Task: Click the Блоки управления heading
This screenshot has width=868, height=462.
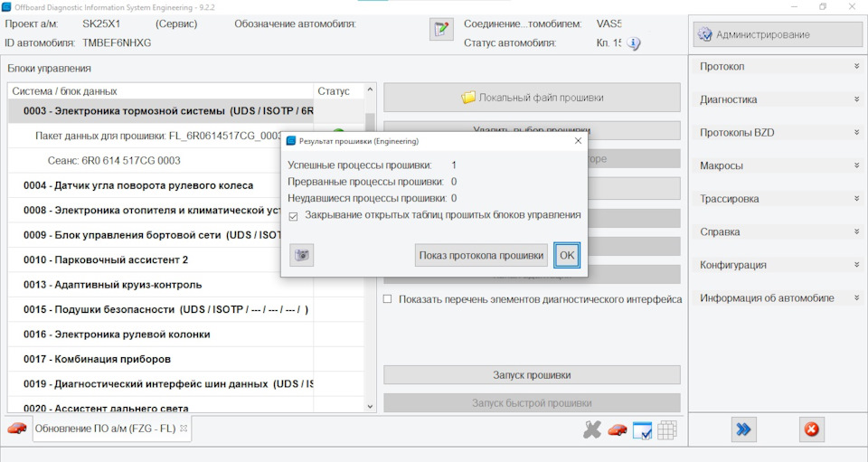Action: [49, 68]
